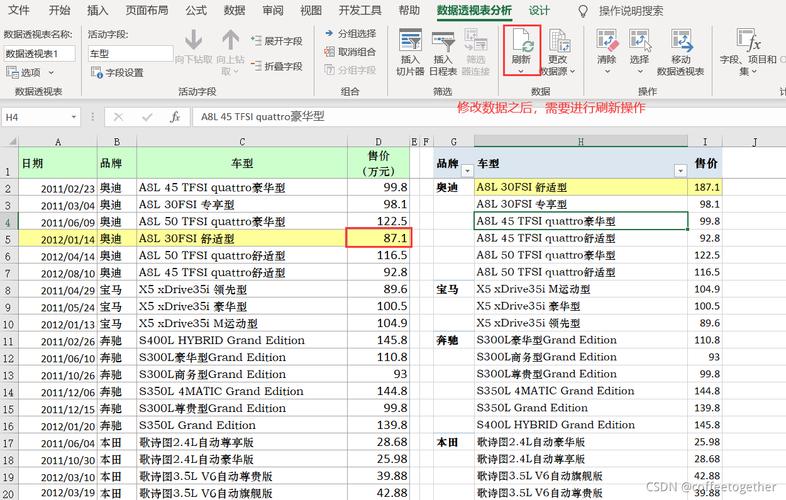Image resolution: width=786 pixels, height=500 pixels.
Task: Click the 数据透视表分析 tab
Action: click(x=474, y=10)
